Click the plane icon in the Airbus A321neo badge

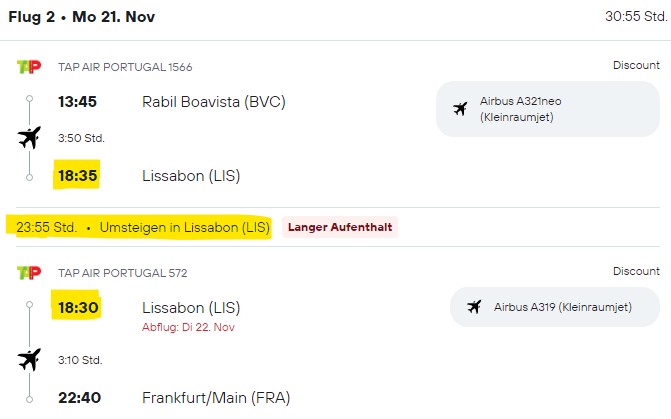pyautogui.click(x=460, y=109)
